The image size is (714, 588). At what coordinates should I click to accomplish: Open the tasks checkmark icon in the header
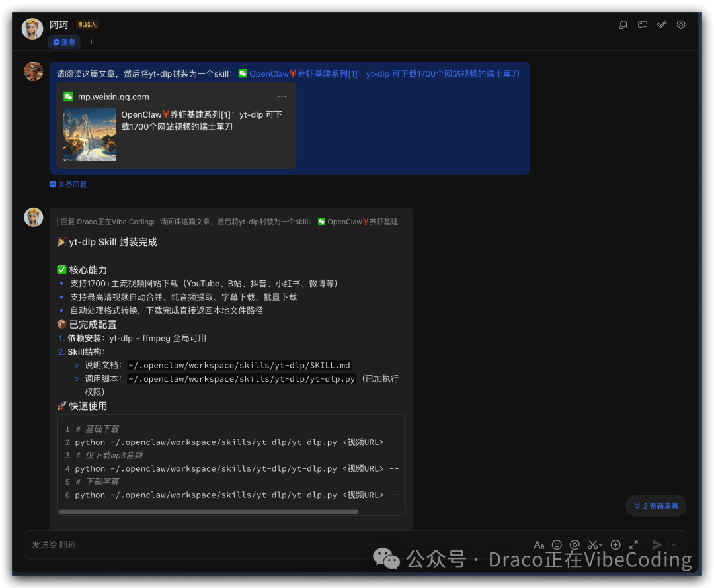(661, 24)
